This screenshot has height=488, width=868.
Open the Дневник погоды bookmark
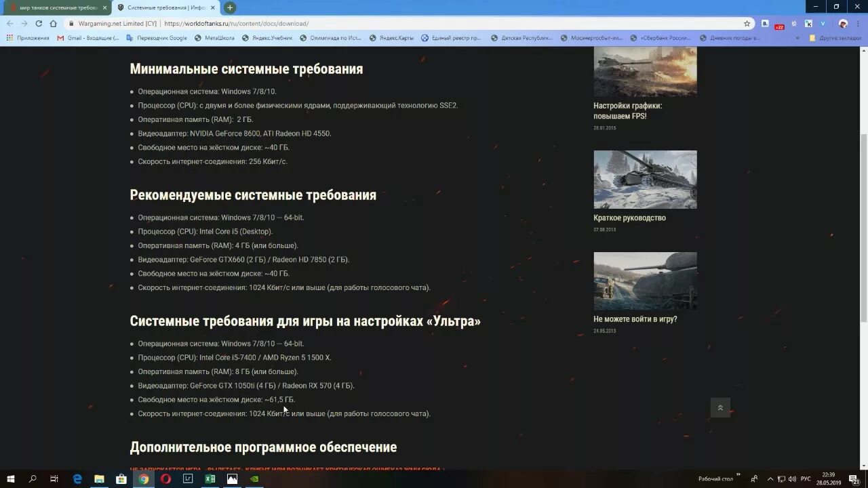point(731,38)
